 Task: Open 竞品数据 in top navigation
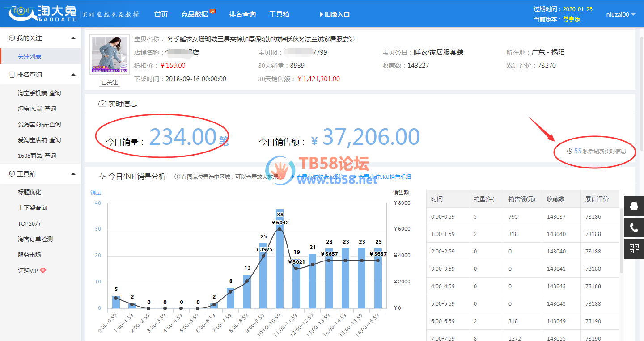(x=195, y=14)
